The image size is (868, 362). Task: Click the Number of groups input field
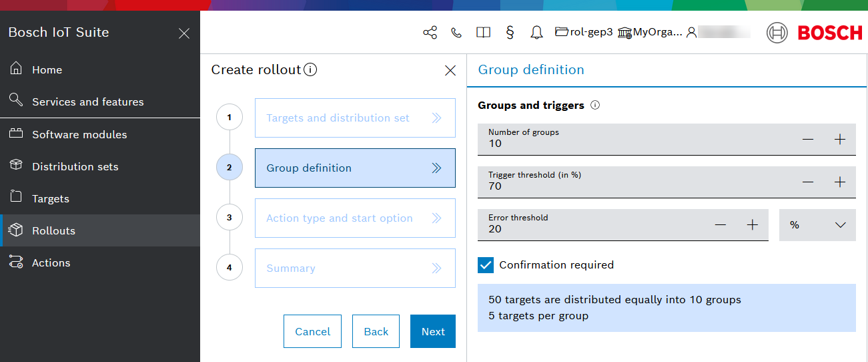(634, 144)
